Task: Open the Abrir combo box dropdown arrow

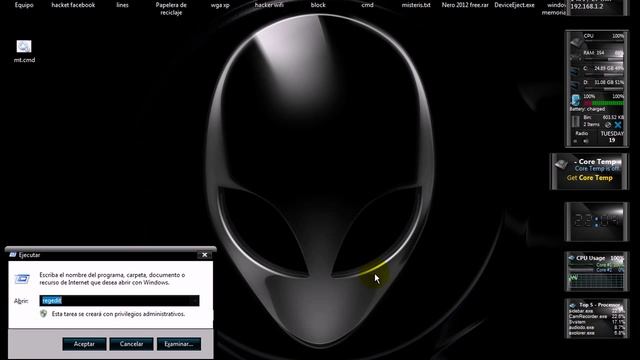Action: click(195, 300)
